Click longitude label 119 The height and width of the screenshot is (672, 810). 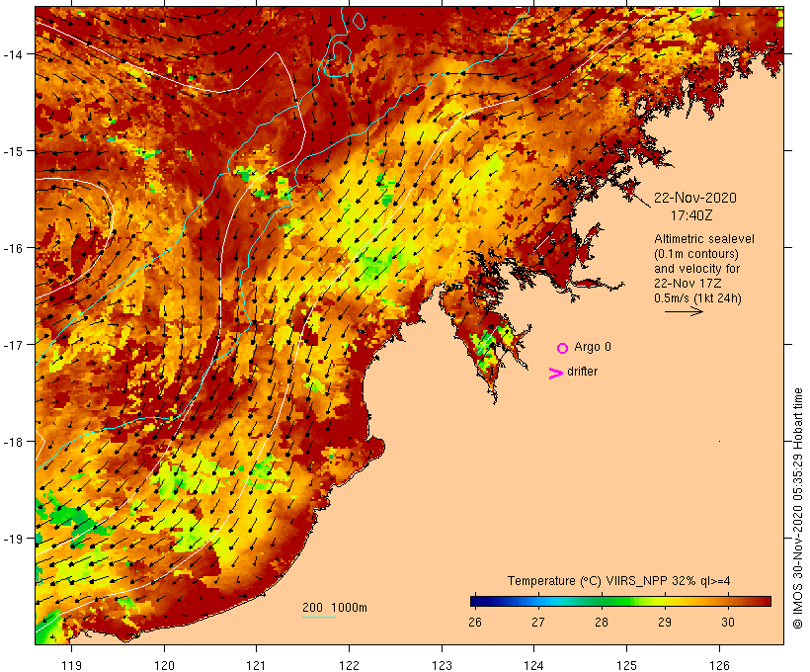pyautogui.click(x=71, y=665)
